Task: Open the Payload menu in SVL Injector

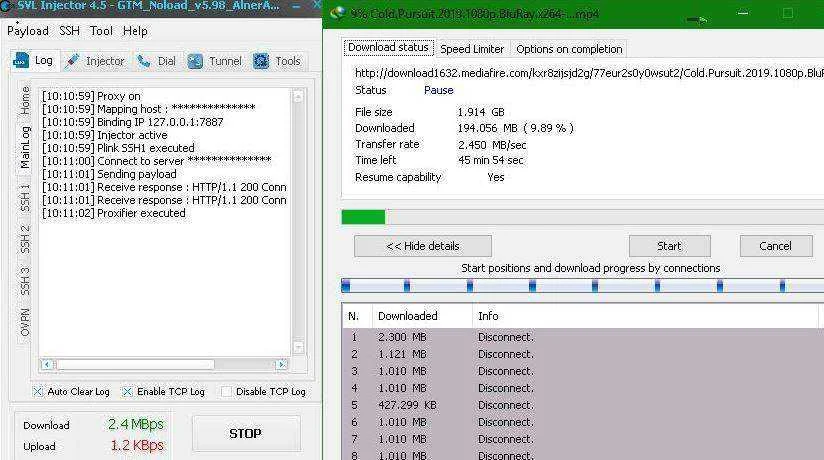Action: pos(27,31)
